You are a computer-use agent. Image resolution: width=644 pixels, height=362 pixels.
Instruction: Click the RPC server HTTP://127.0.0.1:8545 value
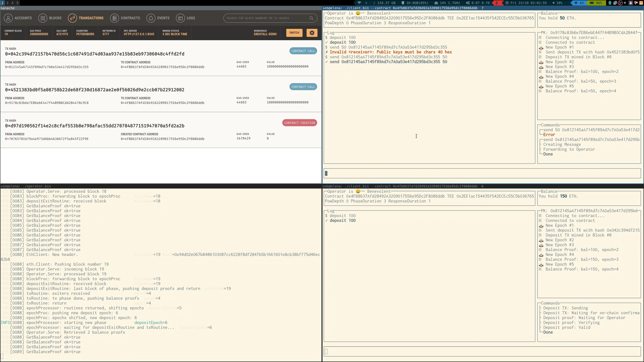click(139, 34)
